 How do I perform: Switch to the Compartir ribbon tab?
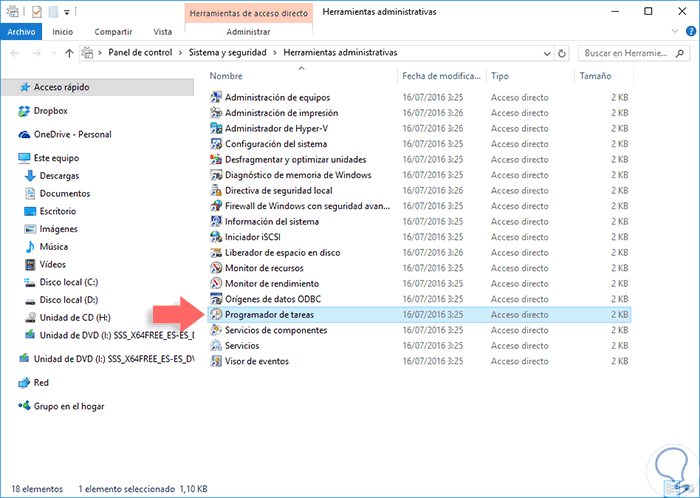tap(113, 32)
